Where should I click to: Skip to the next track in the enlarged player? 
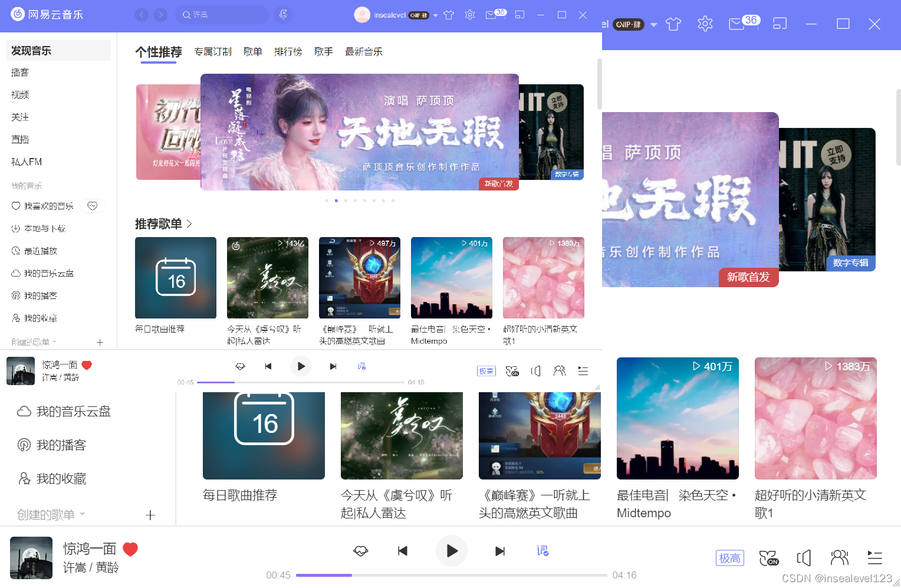pyautogui.click(x=500, y=551)
